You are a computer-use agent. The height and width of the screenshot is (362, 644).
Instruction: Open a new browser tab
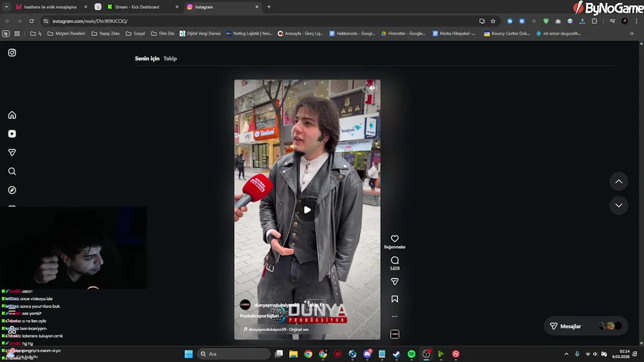[269, 7]
